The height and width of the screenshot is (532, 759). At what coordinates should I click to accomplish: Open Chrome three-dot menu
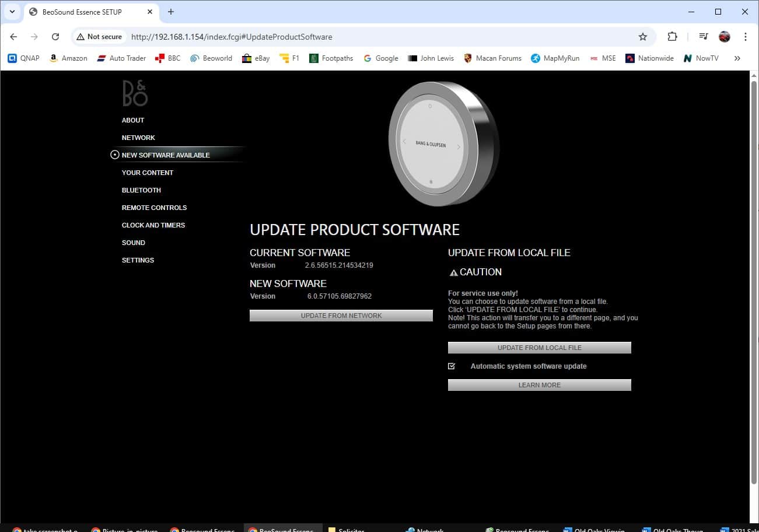746,37
